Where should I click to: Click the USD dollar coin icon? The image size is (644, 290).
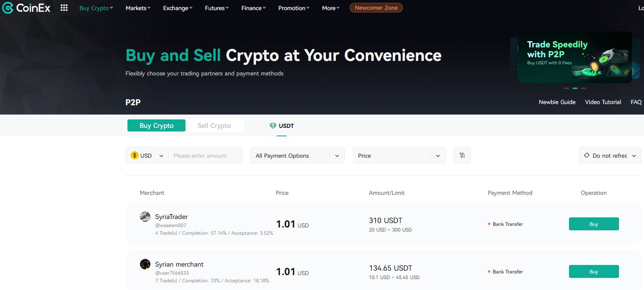click(x=135, y=155)
